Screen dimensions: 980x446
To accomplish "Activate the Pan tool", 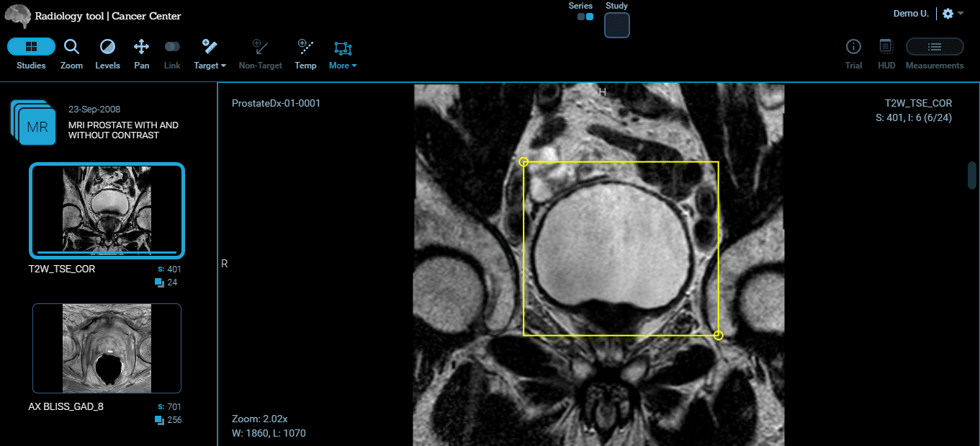I will point(141,54).
